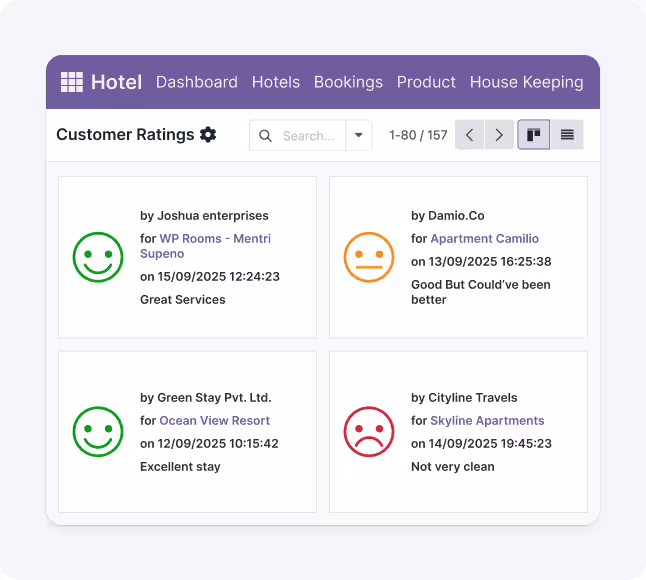The image size is (646, 580).
Task: Click neutral face on Damio.Co card
Action: point(369,257)
